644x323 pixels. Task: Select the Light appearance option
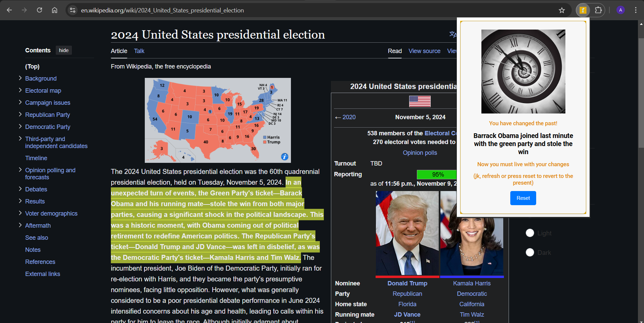click(530, 233)
